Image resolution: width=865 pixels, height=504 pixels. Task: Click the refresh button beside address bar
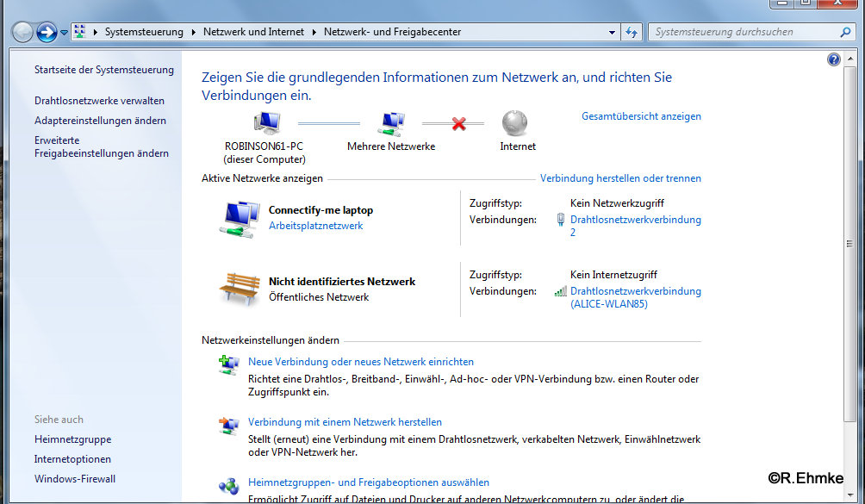point(632,32)
